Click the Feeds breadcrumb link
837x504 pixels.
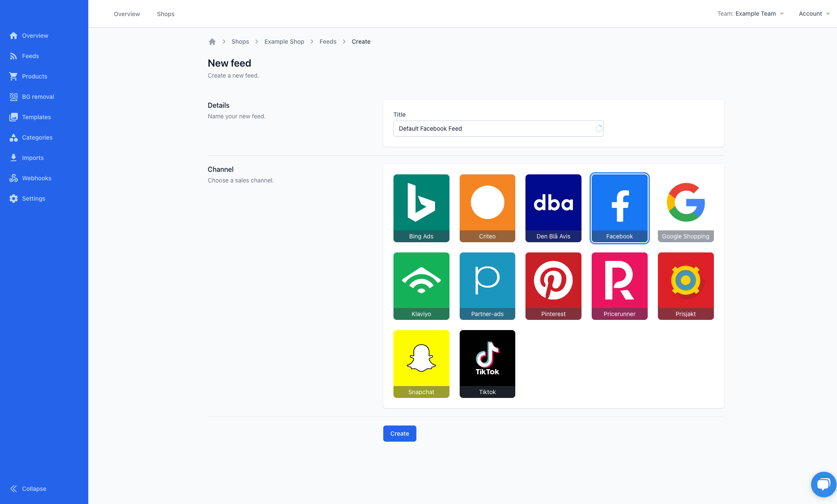point(328,41)
